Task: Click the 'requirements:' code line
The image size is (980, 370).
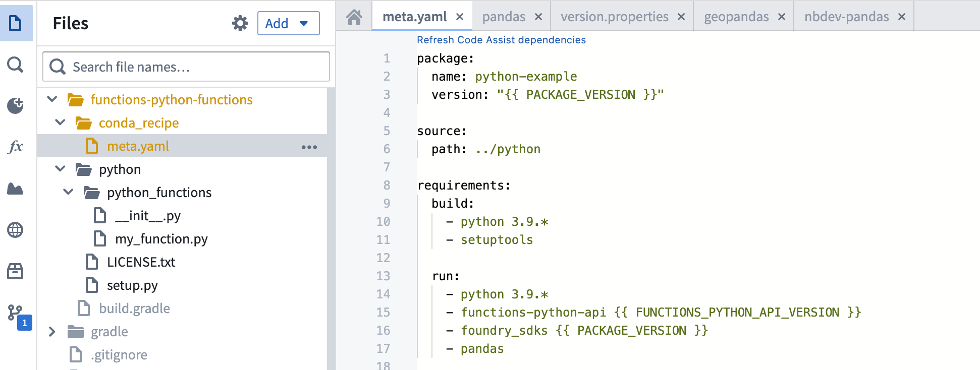Action: 464,186
